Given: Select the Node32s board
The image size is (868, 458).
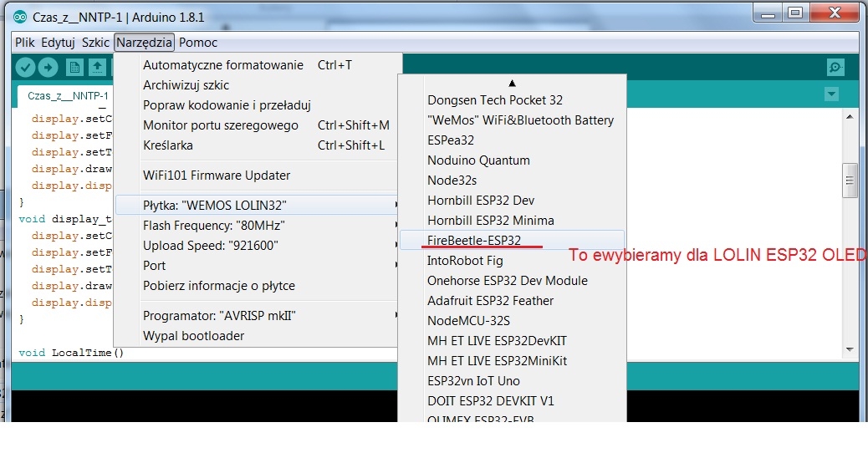Looking at the screenshot, I should pos(512,181).
